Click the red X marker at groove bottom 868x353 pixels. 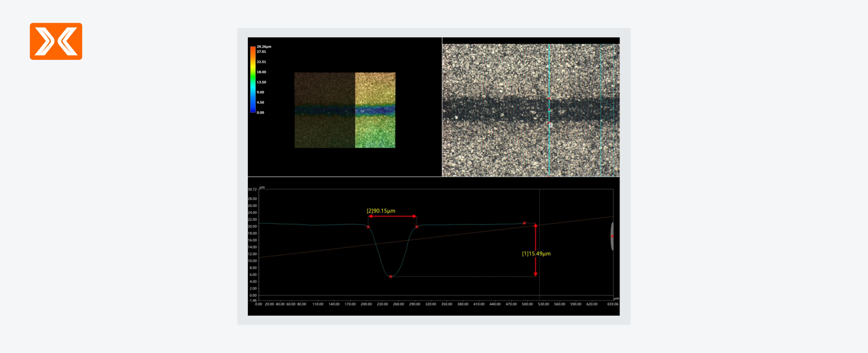391,277
